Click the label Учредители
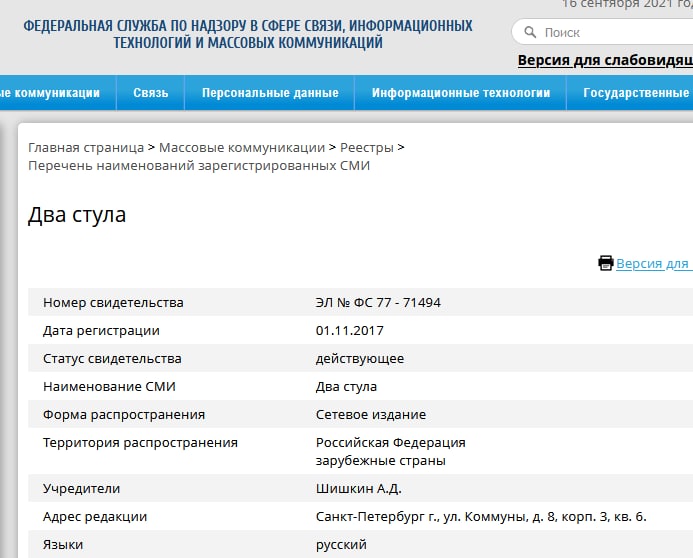The width and height of the screenshot is (693, 558). pos(81,488)
